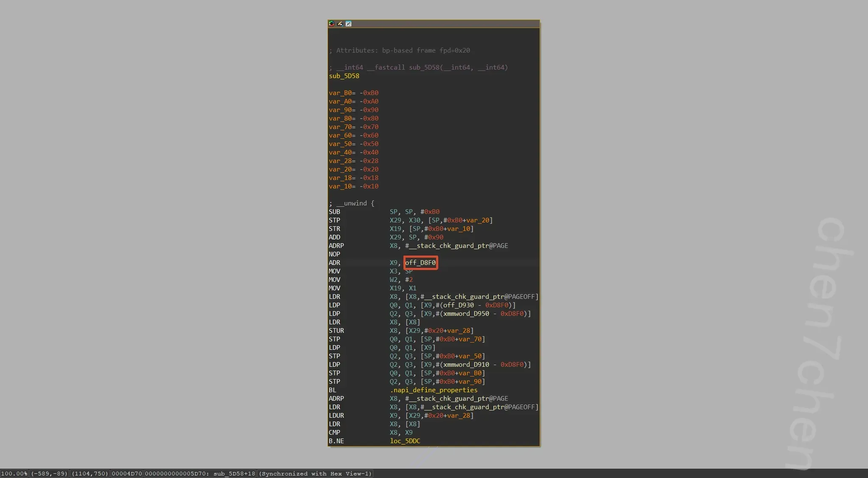Viewport: 868px width, 478px height.
Task: Click the off_D930 symbol in LDP instruction
Action: 458,305
